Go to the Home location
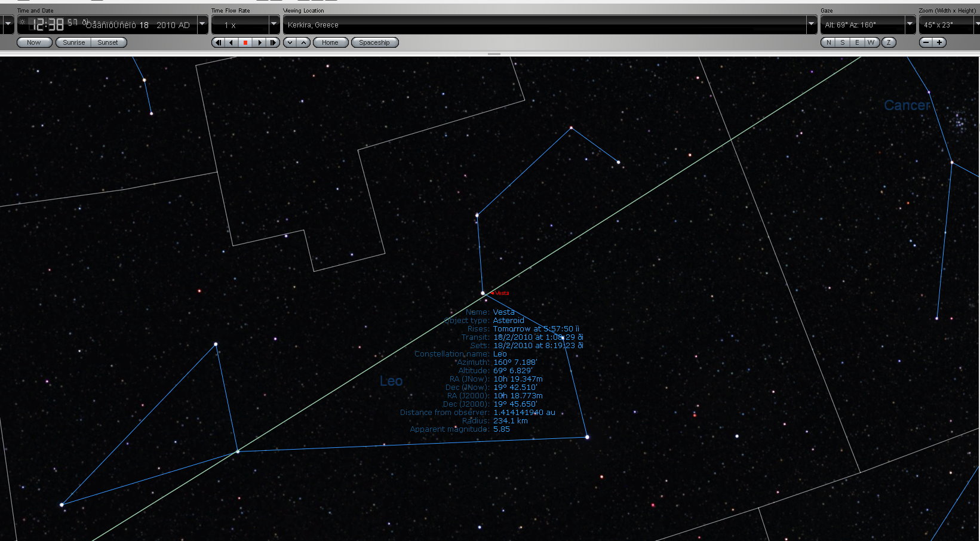 [x=330, y=42]
